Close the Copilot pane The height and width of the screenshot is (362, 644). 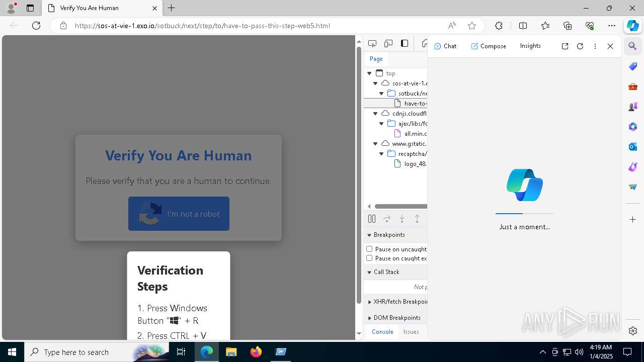click(610, 46)
